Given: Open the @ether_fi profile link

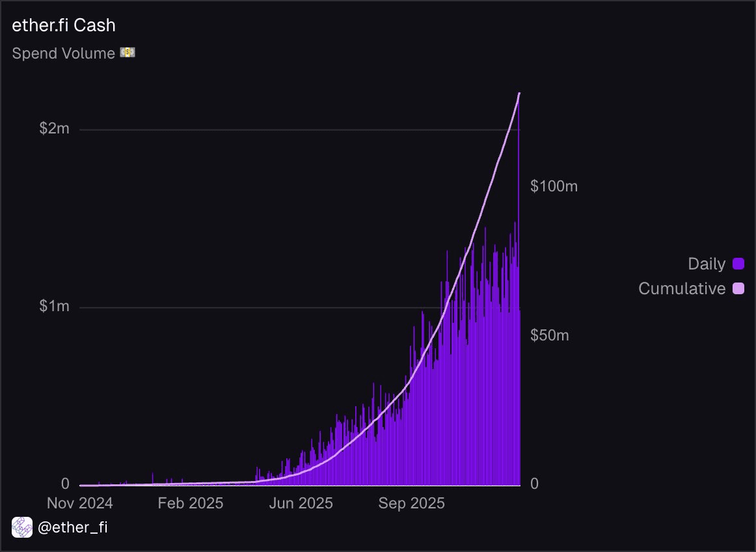Looking at the screenshot, I should (73, 528).
